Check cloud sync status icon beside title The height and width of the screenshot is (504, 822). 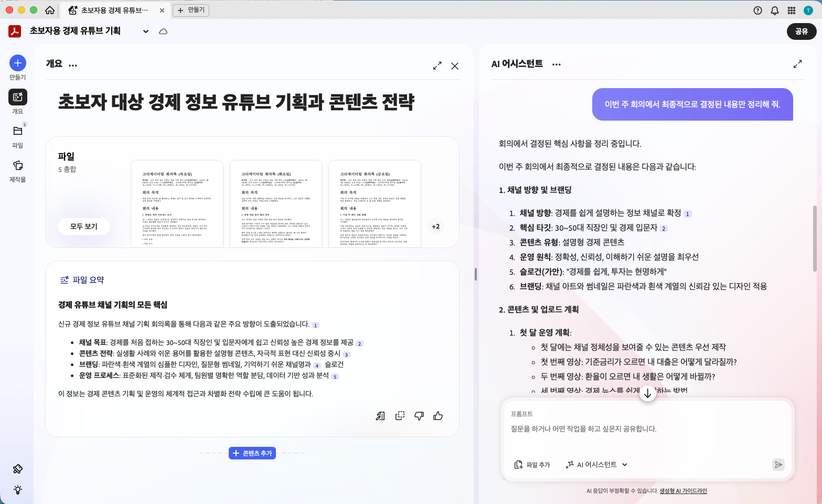[163, 31]
